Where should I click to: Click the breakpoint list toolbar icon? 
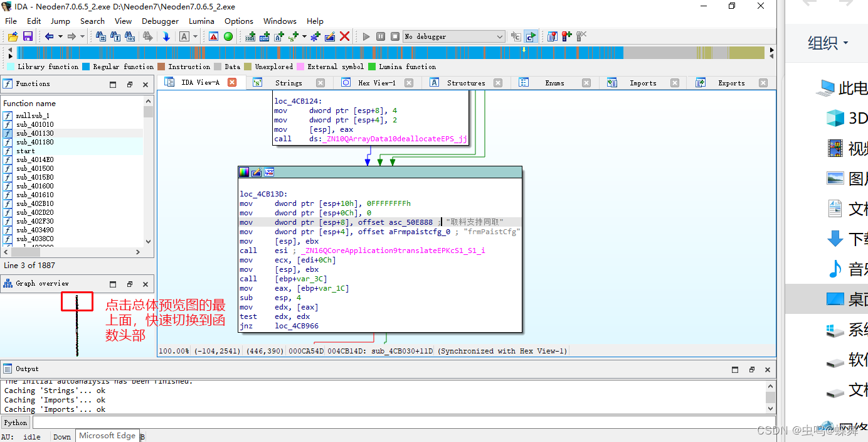coord(552,36)
